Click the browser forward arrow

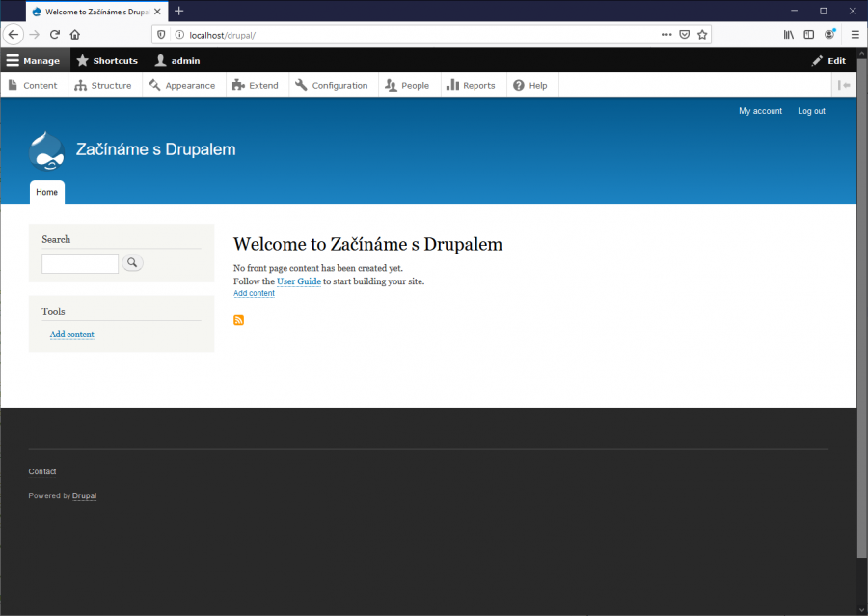pos(35,35)
